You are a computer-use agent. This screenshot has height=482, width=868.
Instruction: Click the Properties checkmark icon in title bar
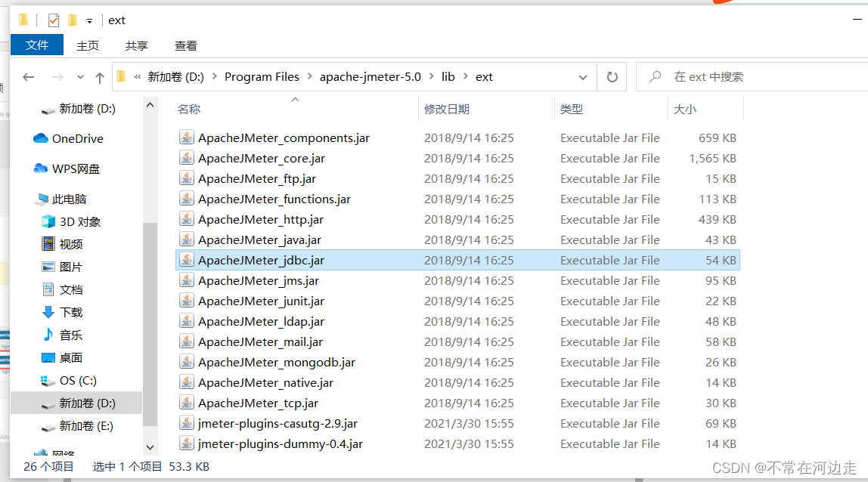point(54,20)
